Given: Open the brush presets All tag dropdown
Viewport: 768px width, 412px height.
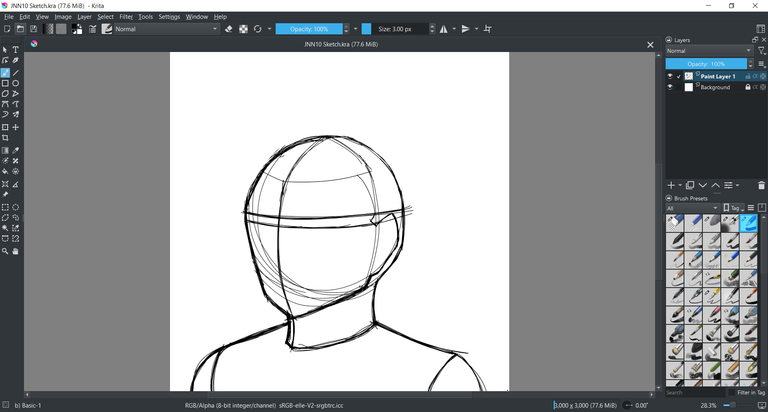Looking at the screenshot, I should point(693,208).
